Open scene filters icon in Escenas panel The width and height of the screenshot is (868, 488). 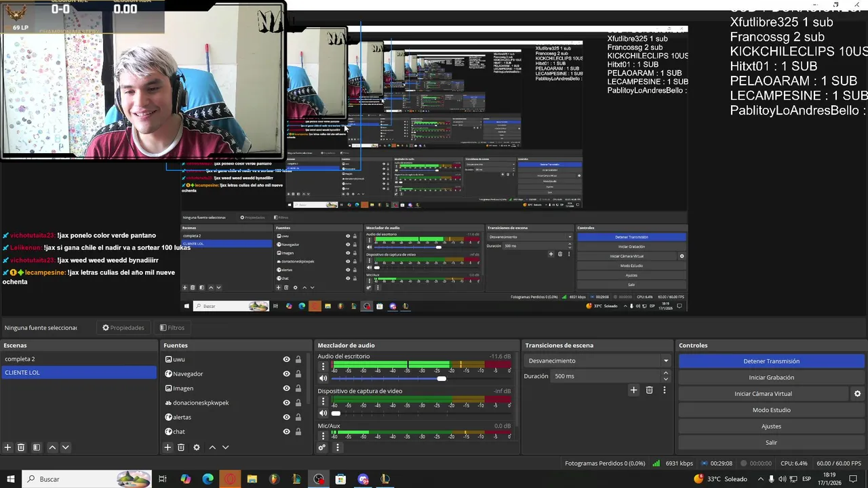(x=37, y=447)
